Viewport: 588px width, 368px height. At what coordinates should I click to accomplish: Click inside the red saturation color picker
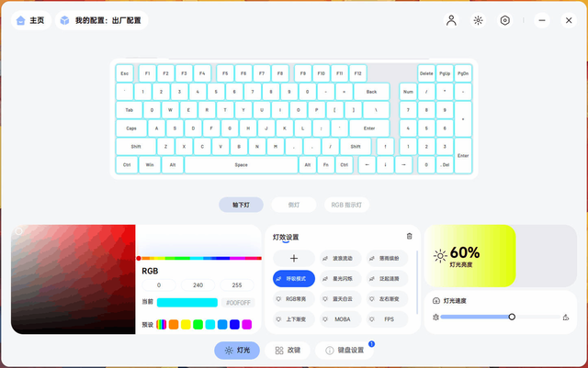73,279
